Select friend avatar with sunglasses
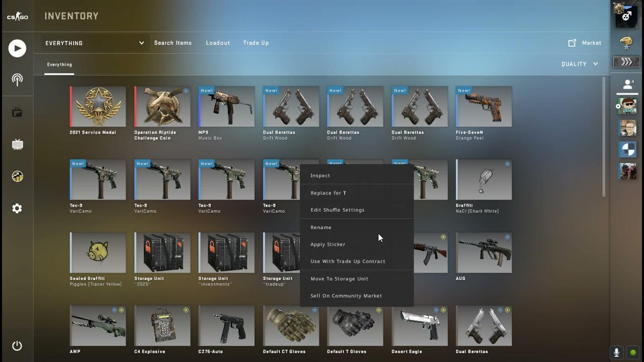Image resolution: width=644 pixels, height=362 pixels. pos(627,106)
